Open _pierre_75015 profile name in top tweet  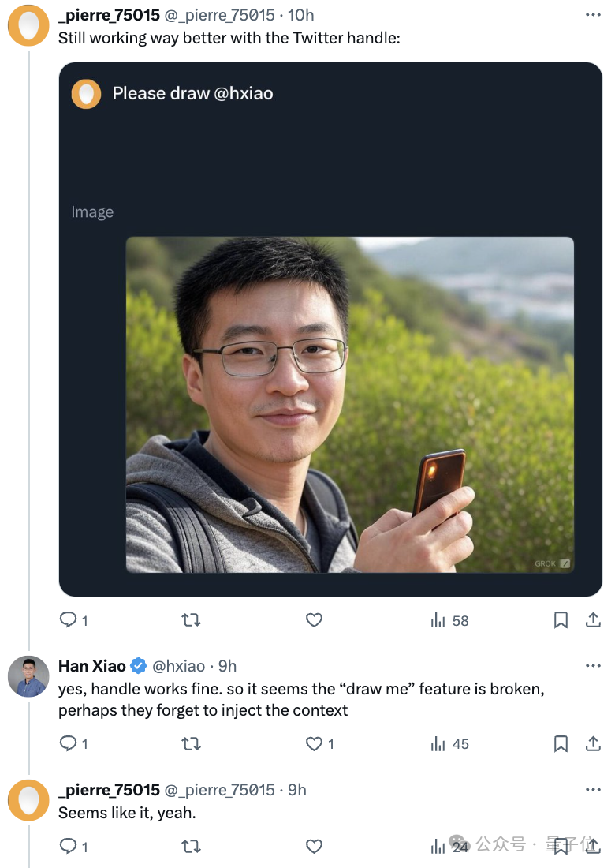[x=109, y=15]
